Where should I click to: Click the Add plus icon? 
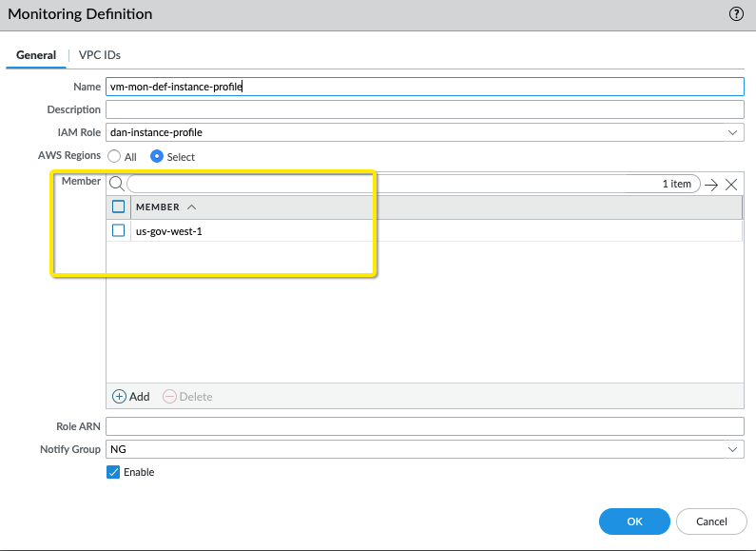120,396
